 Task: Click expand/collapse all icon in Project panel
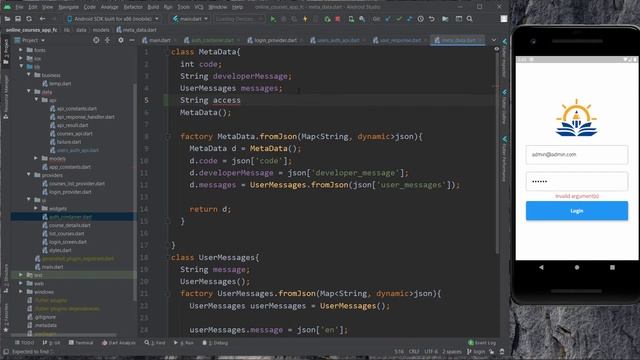107,40
